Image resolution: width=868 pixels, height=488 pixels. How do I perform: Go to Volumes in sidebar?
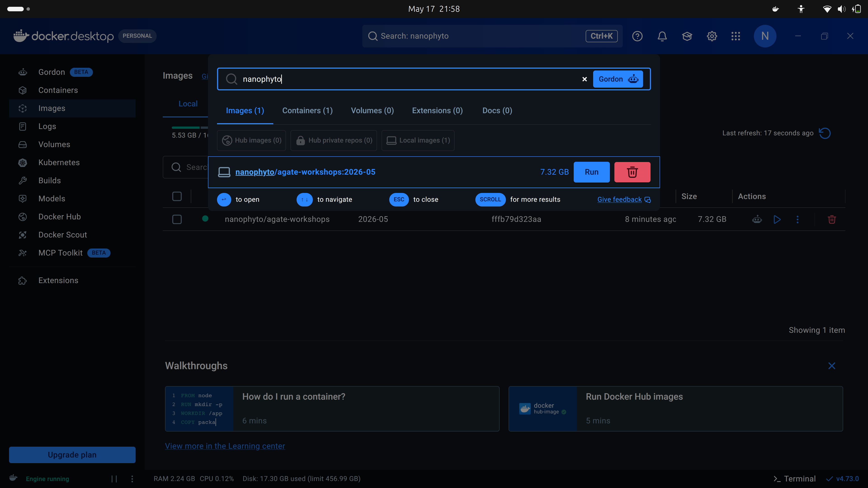point(72,145)
